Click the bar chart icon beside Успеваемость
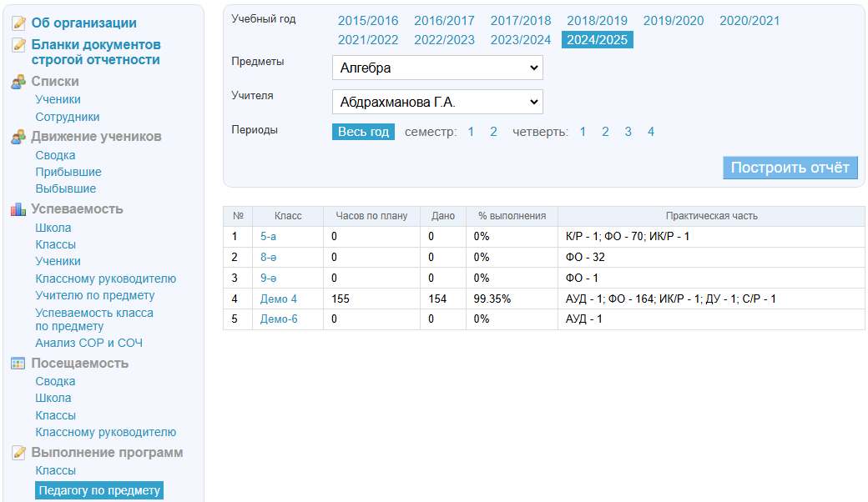This screenshot has height=502, width=868. pos(18,209)
